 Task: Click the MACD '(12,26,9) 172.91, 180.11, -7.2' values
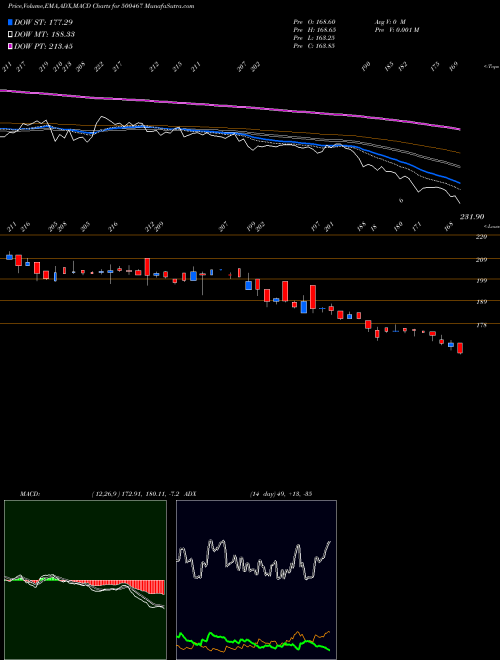tap(136, 494)
